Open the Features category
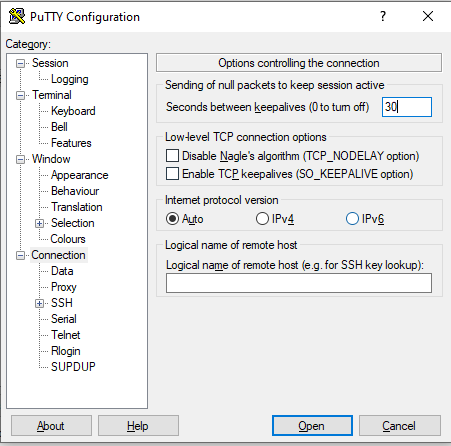 71,143
